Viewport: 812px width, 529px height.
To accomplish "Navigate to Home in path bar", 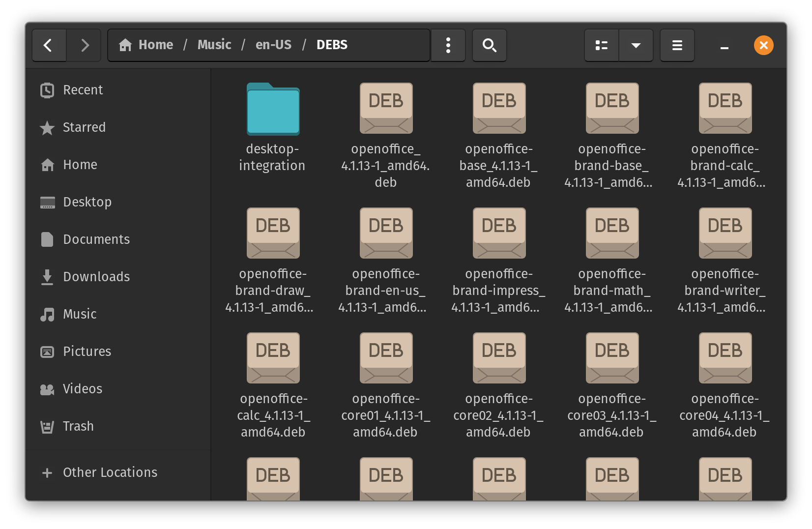I will (x=146, y=45).
